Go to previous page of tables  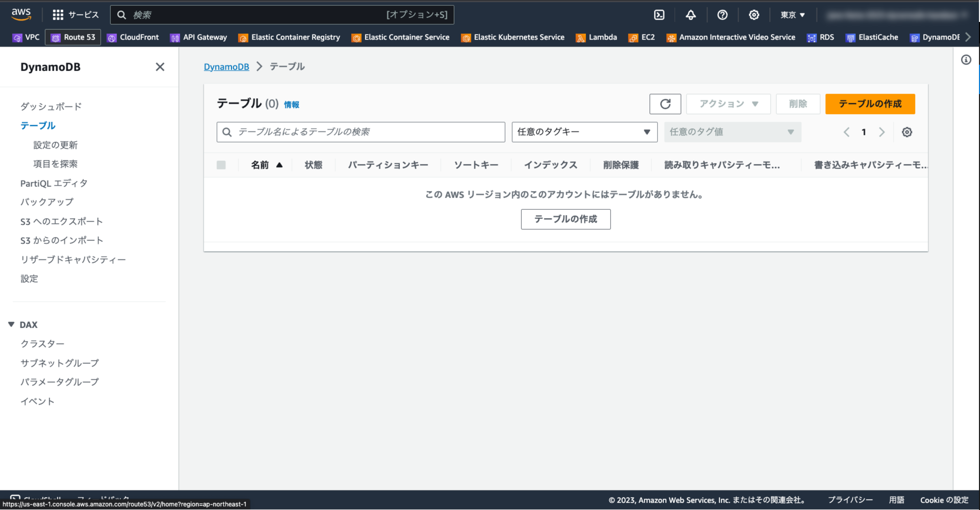[x=846, y=132]
